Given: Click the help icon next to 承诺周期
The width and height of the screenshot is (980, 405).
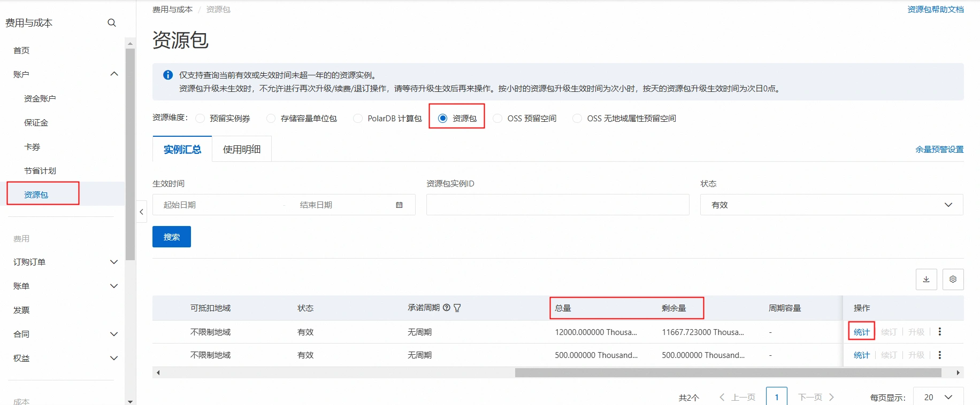Looking at the screenshot, I should click(x=447, y=308).
